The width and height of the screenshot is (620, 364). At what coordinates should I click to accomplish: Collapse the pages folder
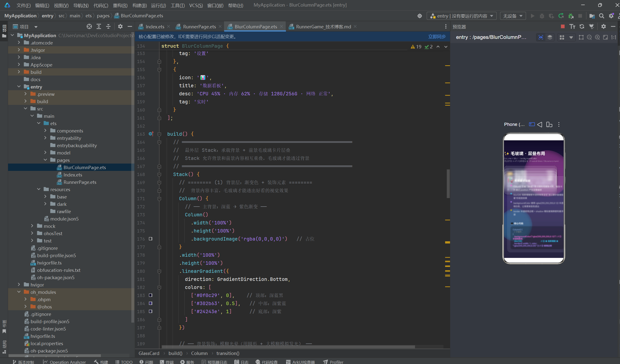45,160
